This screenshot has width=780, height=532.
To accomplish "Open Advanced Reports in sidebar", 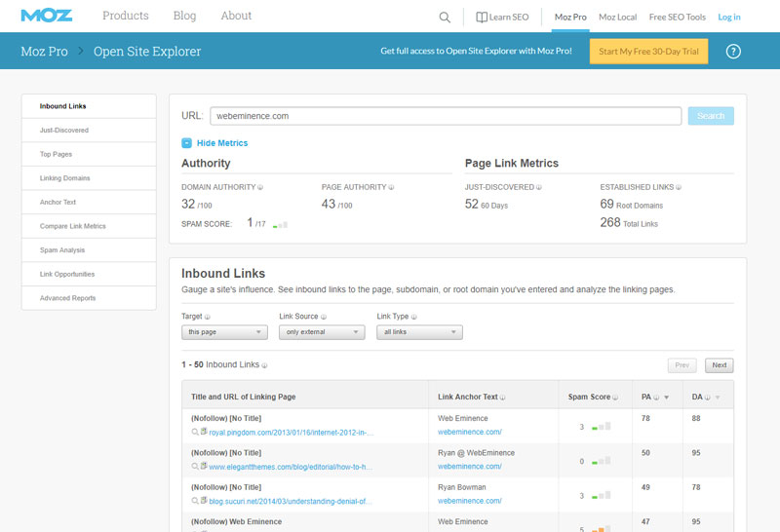I will (x=89, y=298).
